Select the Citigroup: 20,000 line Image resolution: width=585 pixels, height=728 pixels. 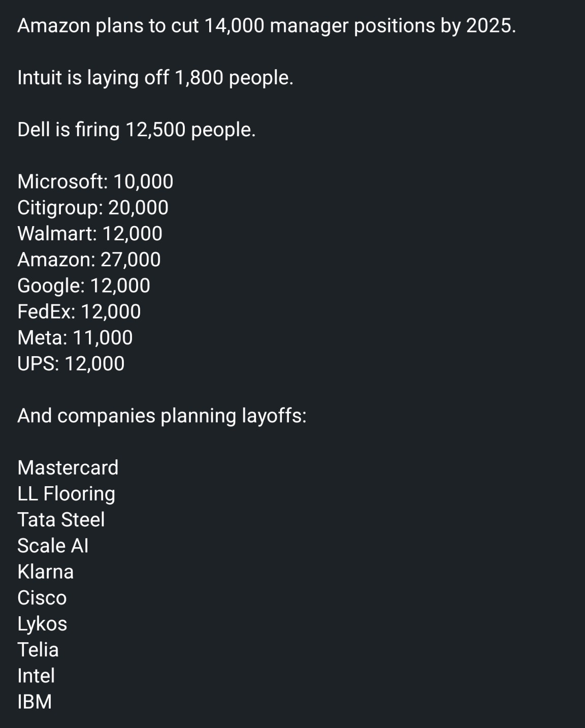93,208
